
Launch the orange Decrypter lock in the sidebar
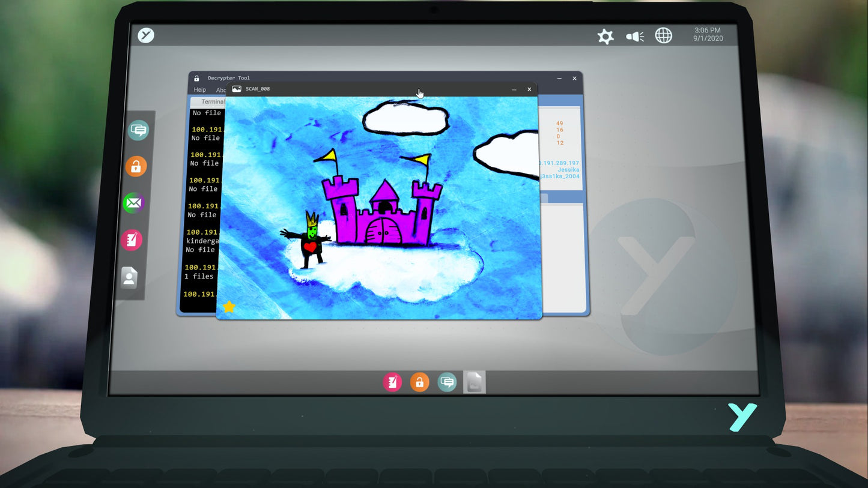click(136, 166)
